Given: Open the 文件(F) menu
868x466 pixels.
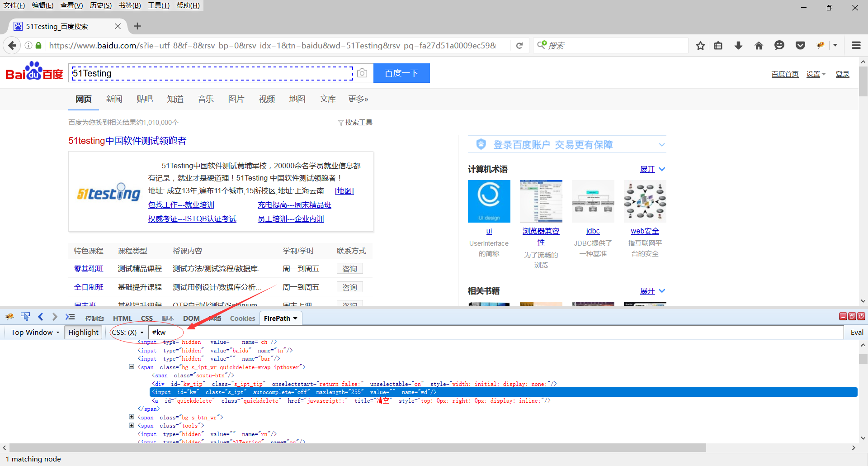Looking at the screenshot, I should click(x=14, y=5).
